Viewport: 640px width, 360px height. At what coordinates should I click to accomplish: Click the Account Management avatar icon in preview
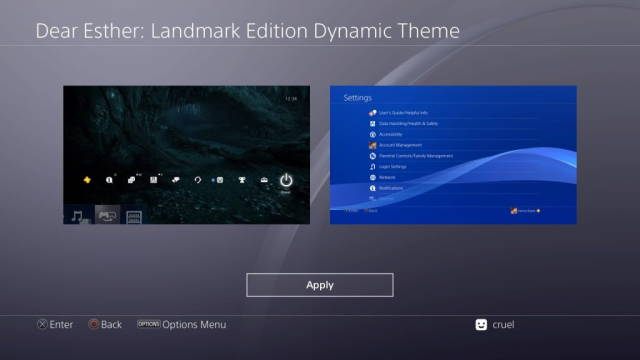tap(373, 145)
